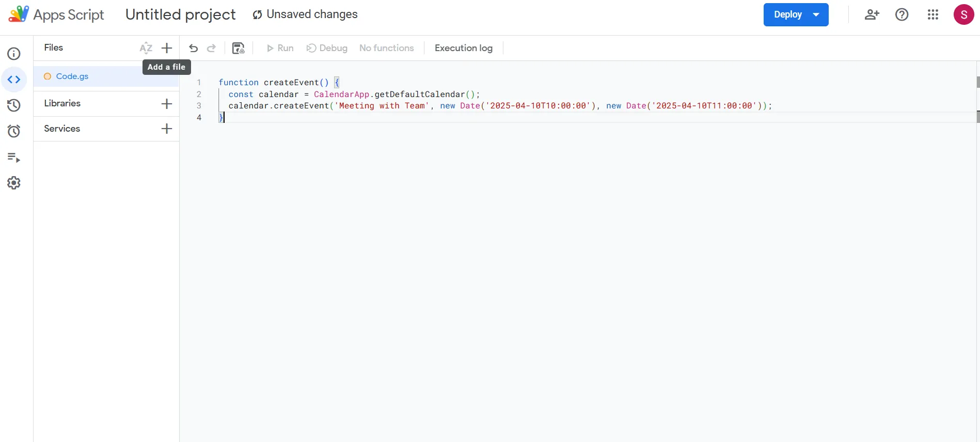Click CalendarApp in line 2
This screenshot has width=980, height=442.
341,94
